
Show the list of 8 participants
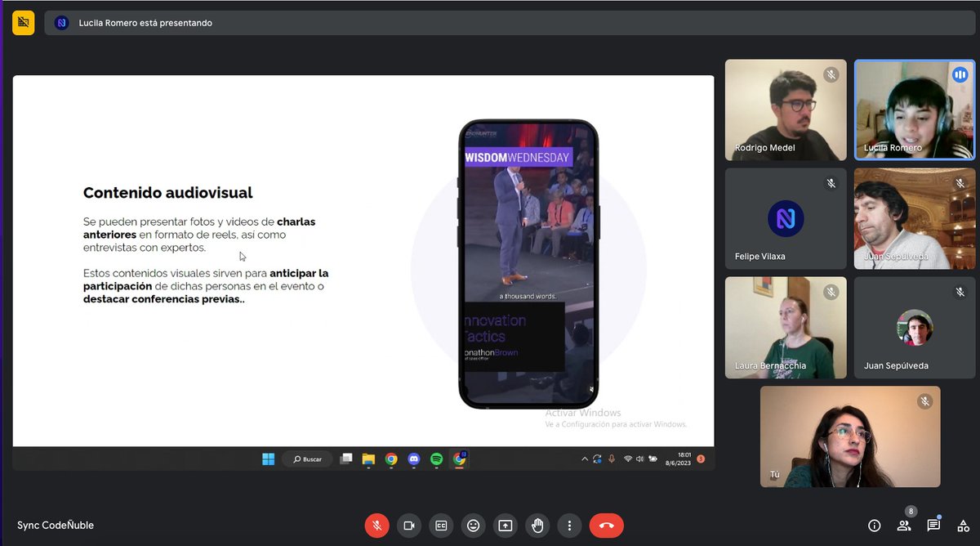(902, 526)
